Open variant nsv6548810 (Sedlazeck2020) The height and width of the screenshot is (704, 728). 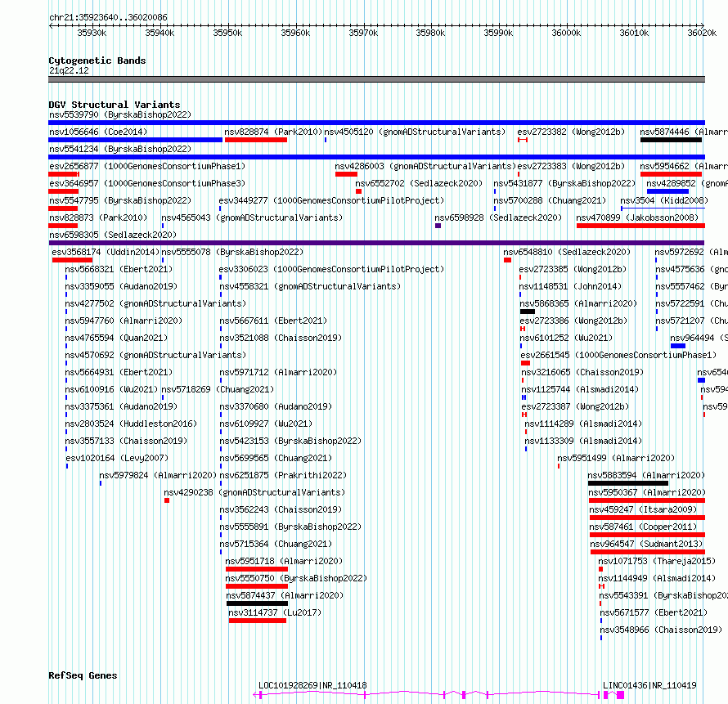(567, 252)
